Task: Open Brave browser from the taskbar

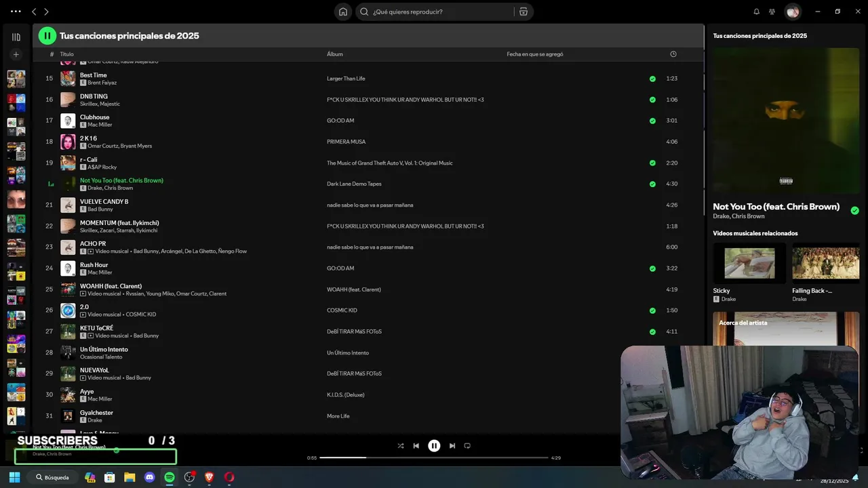Action: [x=209, y=477]
